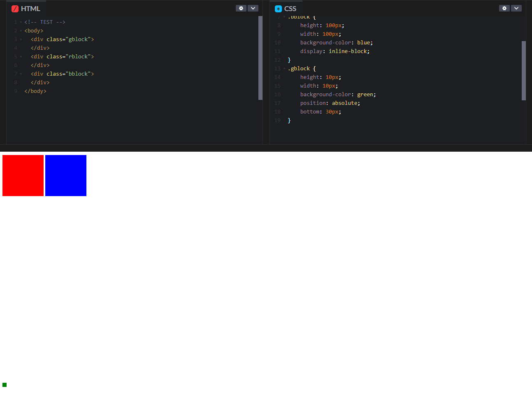Click the blue block in preview
This screenshot has width=532, height=398.
click(66, 176)
